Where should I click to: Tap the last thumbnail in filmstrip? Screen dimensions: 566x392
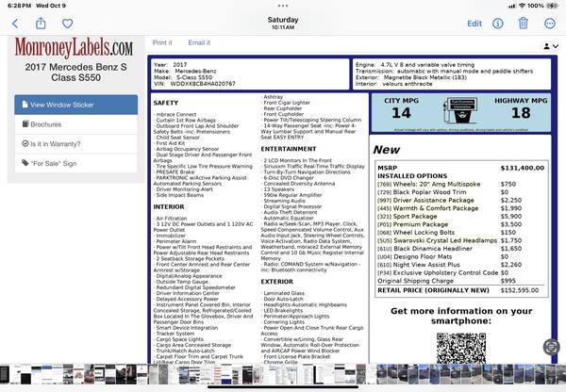[561, 374]
